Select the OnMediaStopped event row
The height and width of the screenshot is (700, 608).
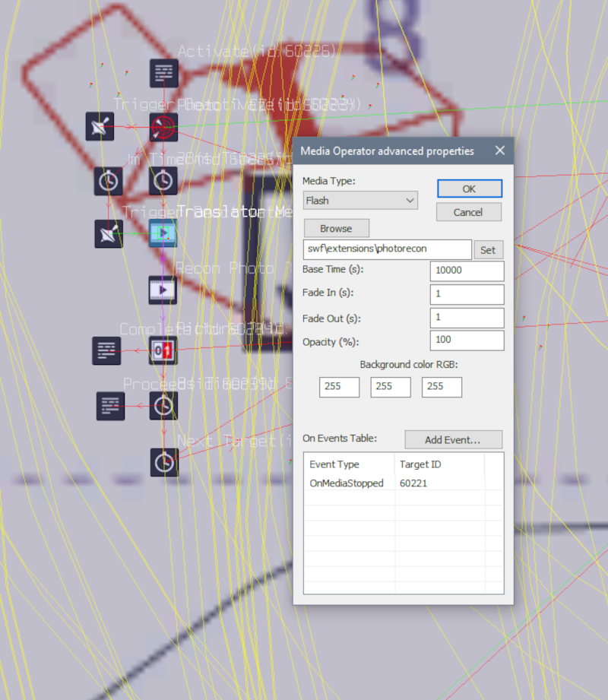(x=394, y=483)
